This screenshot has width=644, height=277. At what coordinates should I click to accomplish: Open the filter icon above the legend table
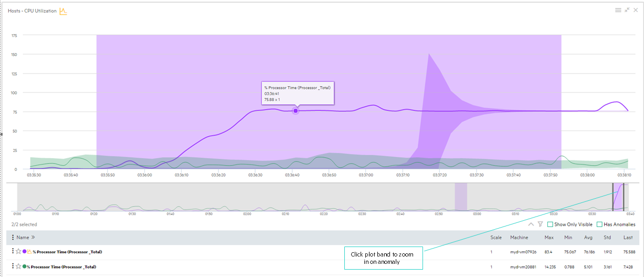540,224
